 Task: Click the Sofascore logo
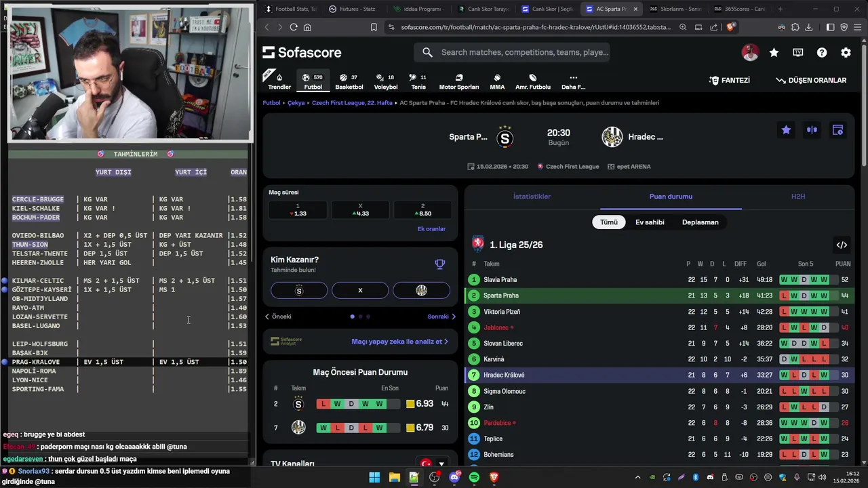click(302, 52)
